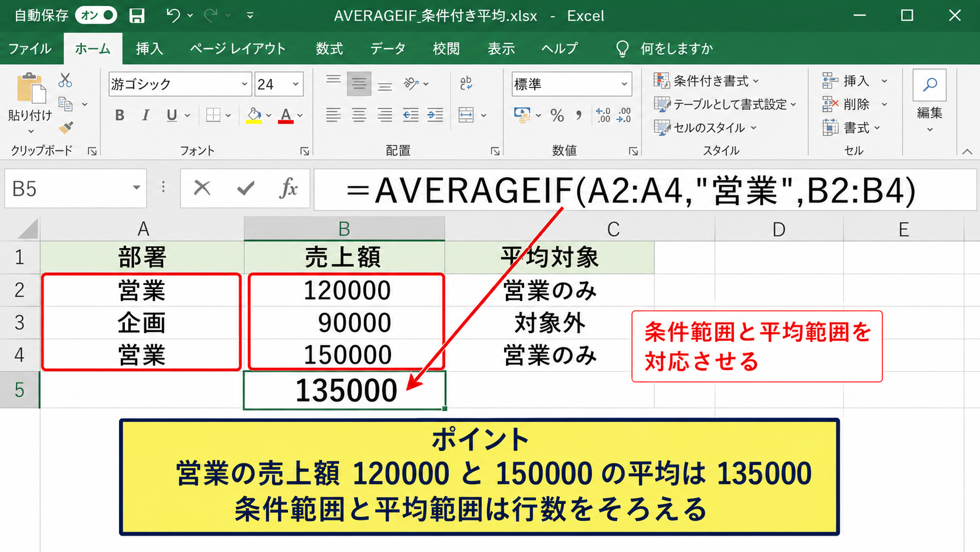Open the font size dropdown showing 24
980x552 pixels.
[x=296, y=84]
